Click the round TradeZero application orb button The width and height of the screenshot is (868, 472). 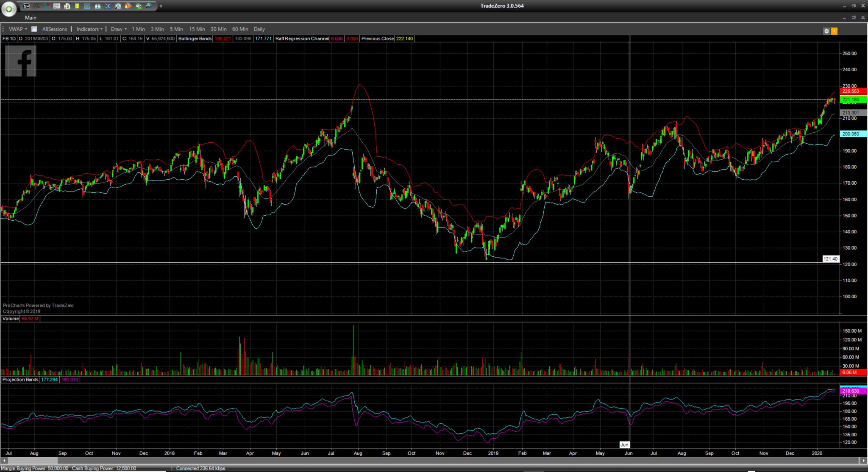(9, 8)
